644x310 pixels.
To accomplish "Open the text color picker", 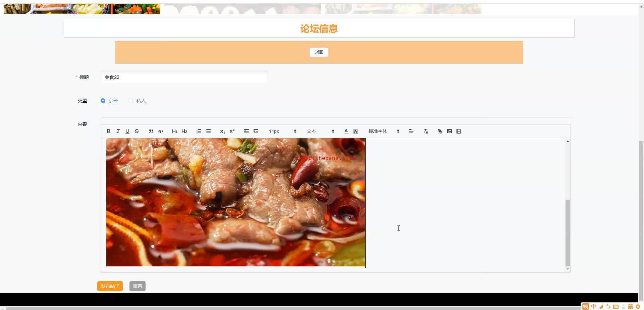I will pos(346,131).
